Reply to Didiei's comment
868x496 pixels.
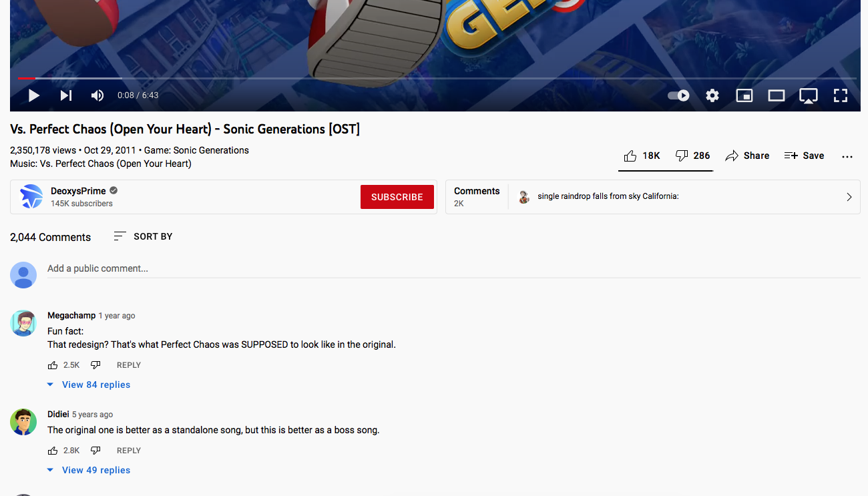[129, 451]
